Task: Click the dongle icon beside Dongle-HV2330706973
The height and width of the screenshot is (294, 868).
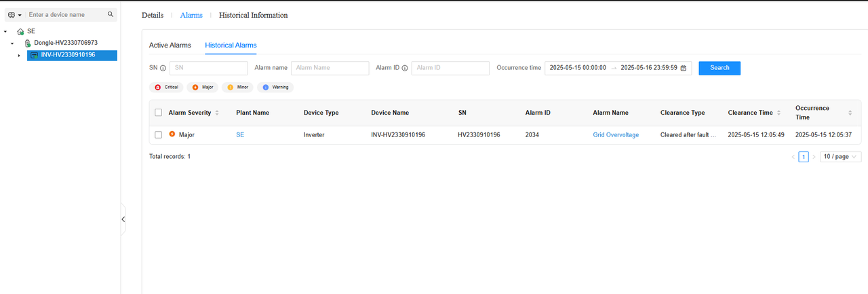Action: coord(28,43)
